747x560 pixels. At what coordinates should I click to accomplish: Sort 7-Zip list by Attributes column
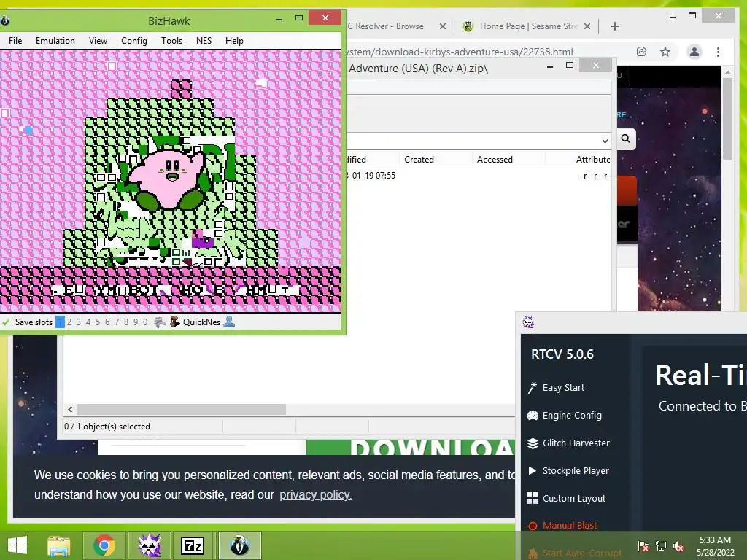[x=592, y=160]
